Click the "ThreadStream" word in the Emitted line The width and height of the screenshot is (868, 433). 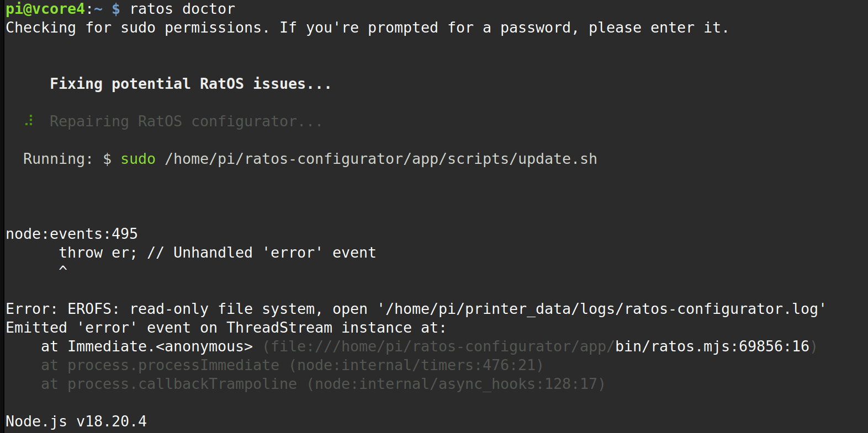tap(279, 328)
